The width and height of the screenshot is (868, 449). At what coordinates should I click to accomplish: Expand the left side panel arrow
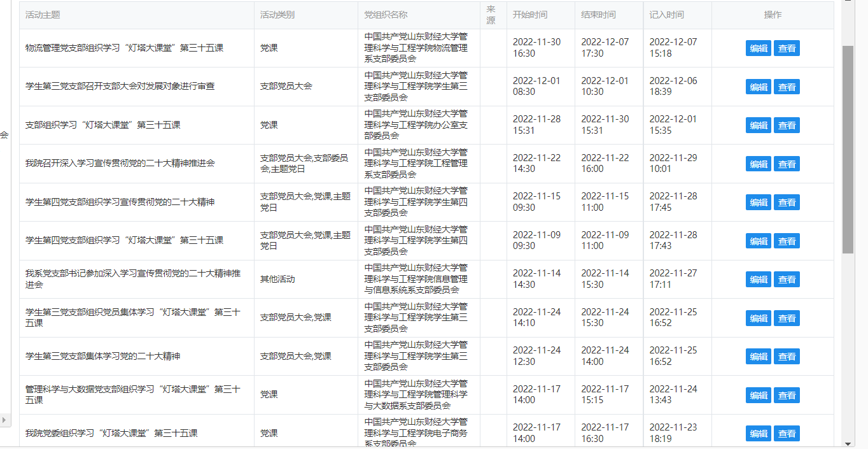click(4, 420)
